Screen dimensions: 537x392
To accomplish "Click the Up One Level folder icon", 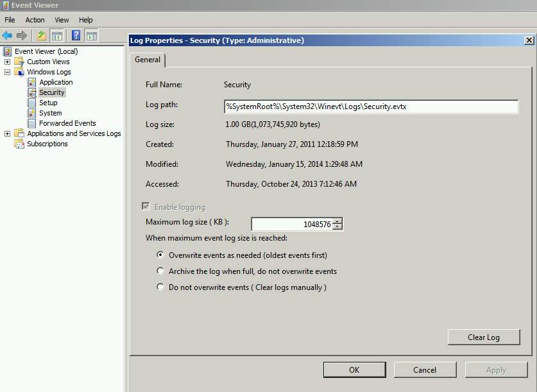I will (x=42, y=35).
